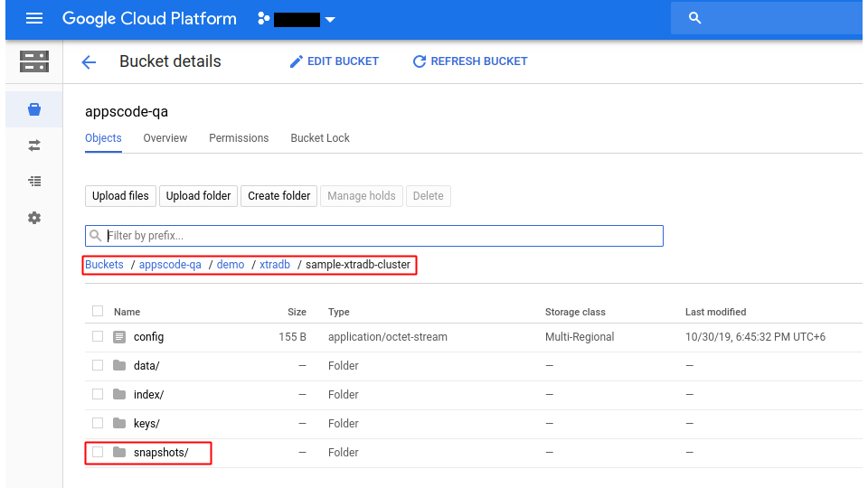Focus the Filter by prefix field

point(380,236)
